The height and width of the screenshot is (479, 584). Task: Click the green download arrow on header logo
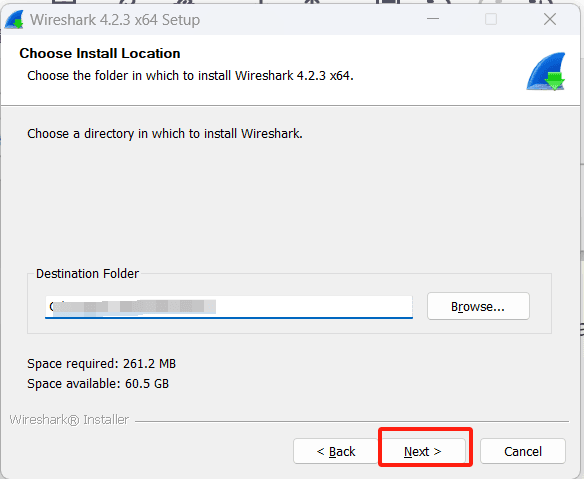(555, 81)
